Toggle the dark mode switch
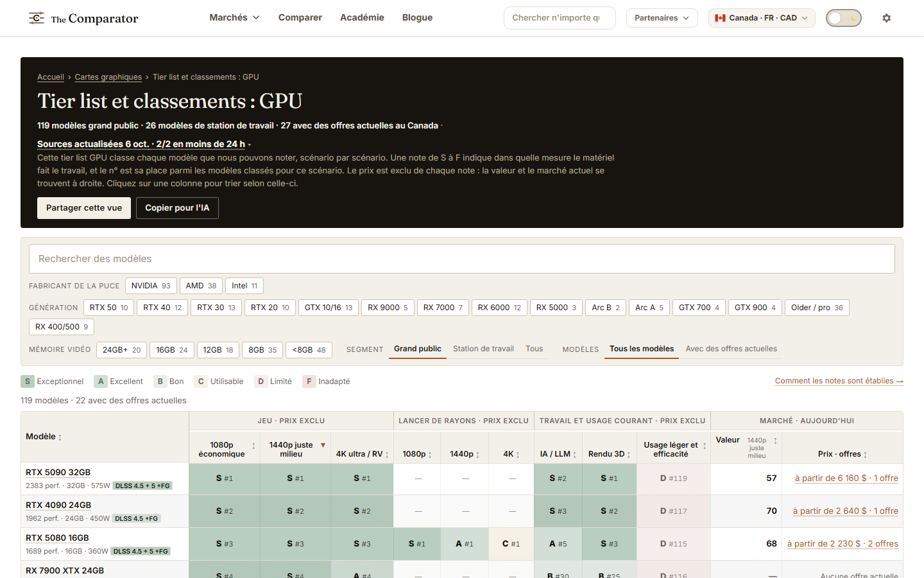This screenshot has width=924, height=578. tap(843, 18)
